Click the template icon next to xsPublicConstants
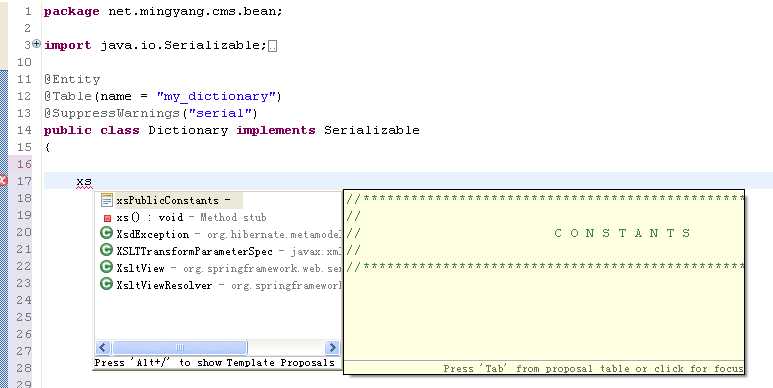 (x=107, y=200)
